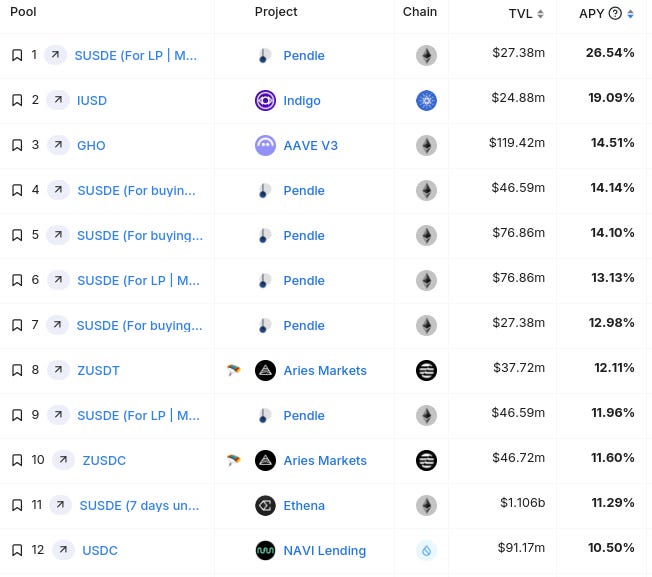Image resolution: width=652 pixels, height=577 pixels.
Task: Sort the table by TVL
Action: (x=540, y=14)
